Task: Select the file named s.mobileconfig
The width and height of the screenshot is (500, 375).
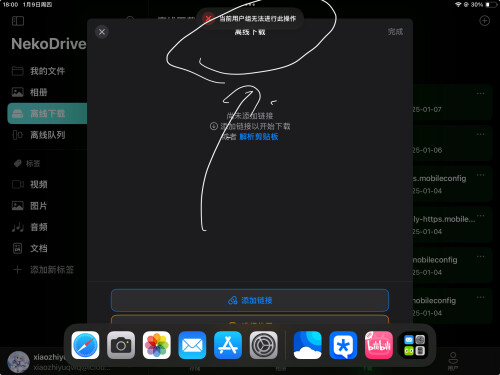Action: [452, 184]
